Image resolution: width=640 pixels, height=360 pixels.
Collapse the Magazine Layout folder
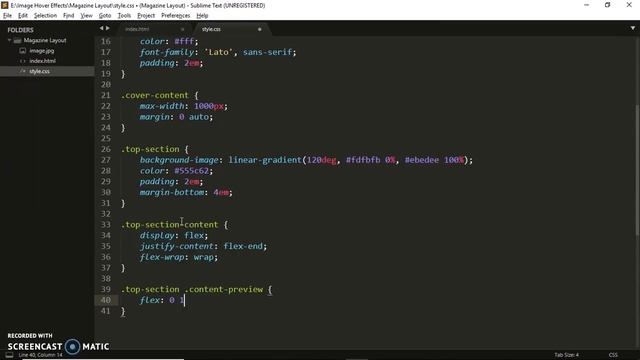pos(9,40)
